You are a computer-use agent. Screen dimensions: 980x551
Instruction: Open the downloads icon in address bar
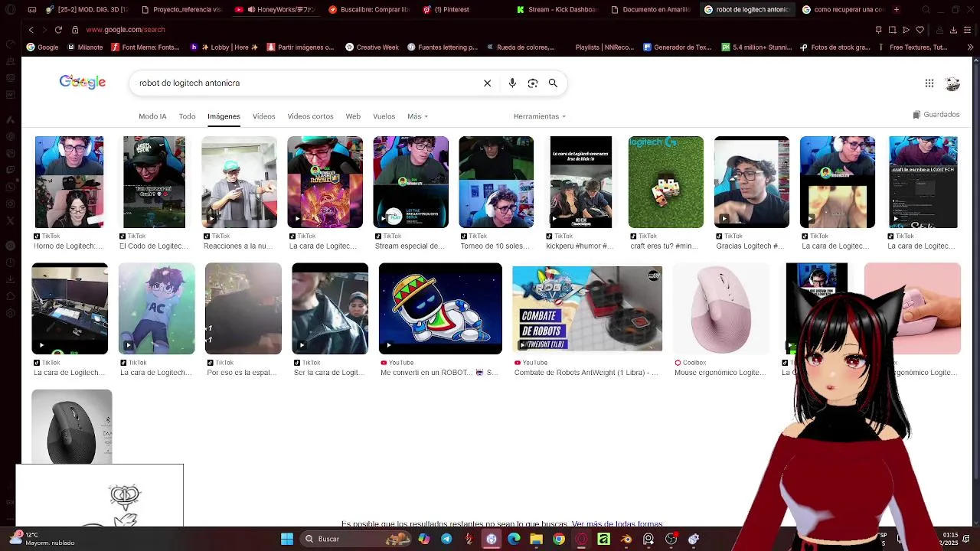click(953, 30)
